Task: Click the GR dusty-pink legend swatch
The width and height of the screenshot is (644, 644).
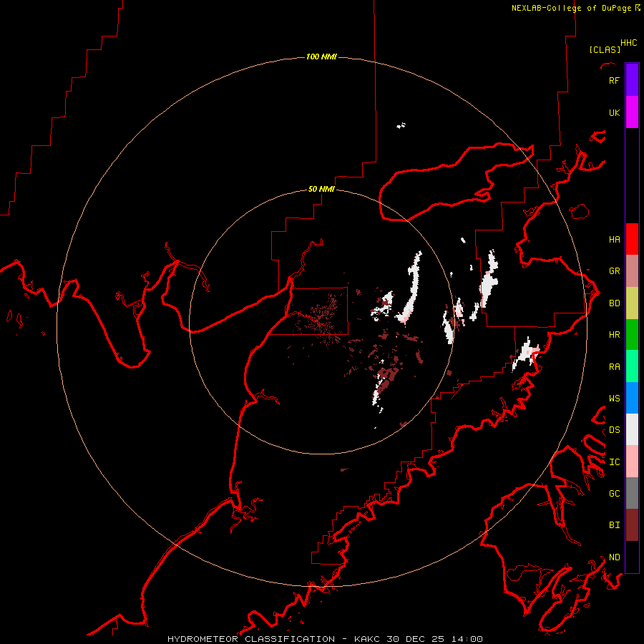Action: pyautogui.click(x=632, y=271)
